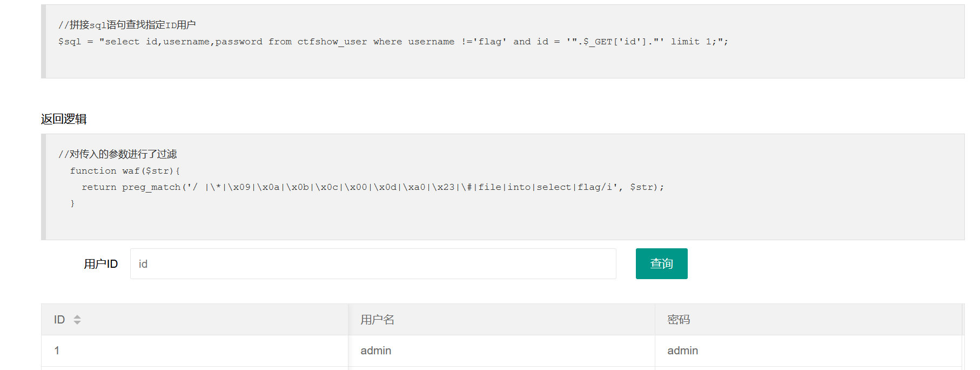This screenshot has width=980, height=370.
Task: Click the gray left bar of the waf code block
Action: [x=44, y=187]
